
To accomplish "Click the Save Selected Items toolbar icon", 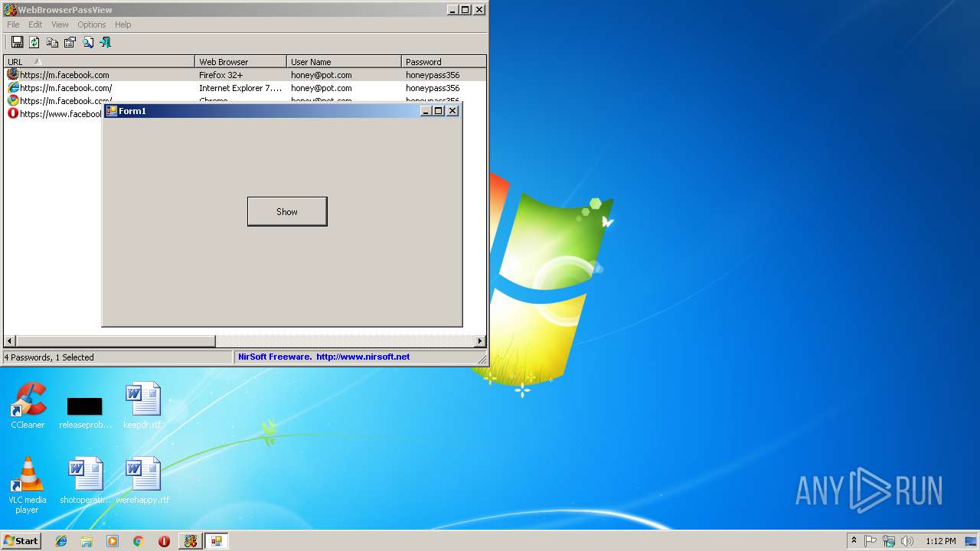I will [17, 42].
